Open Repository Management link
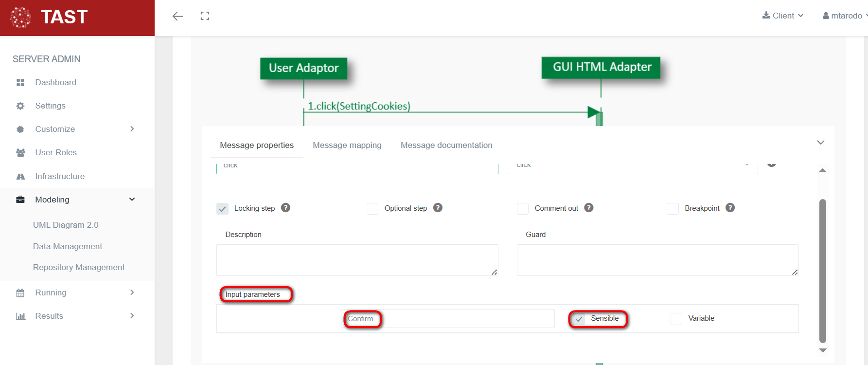The height and width of the screenshot is (365, 868). click(x=79, y=267)
